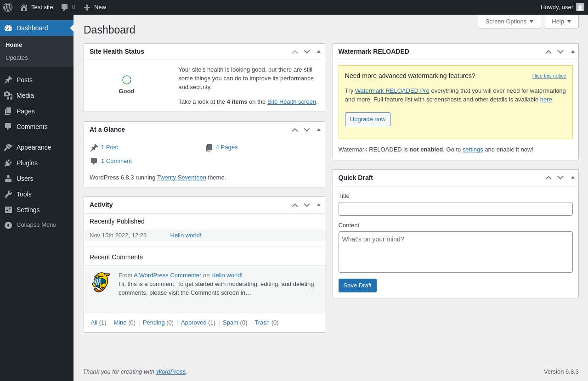This screenshot has width=588, height=381.
Task: Open the Appearance menu
Action: pos(34,147)
